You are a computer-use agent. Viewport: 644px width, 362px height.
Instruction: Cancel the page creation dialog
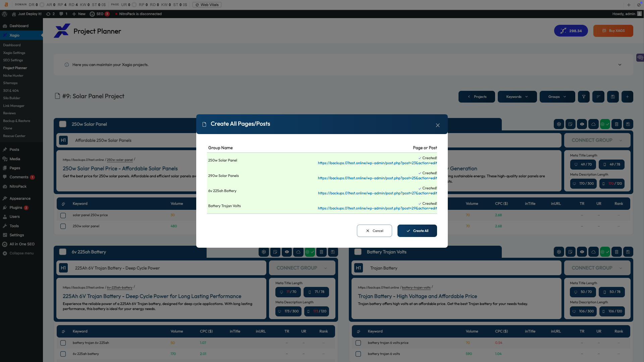tap(374, 231)
